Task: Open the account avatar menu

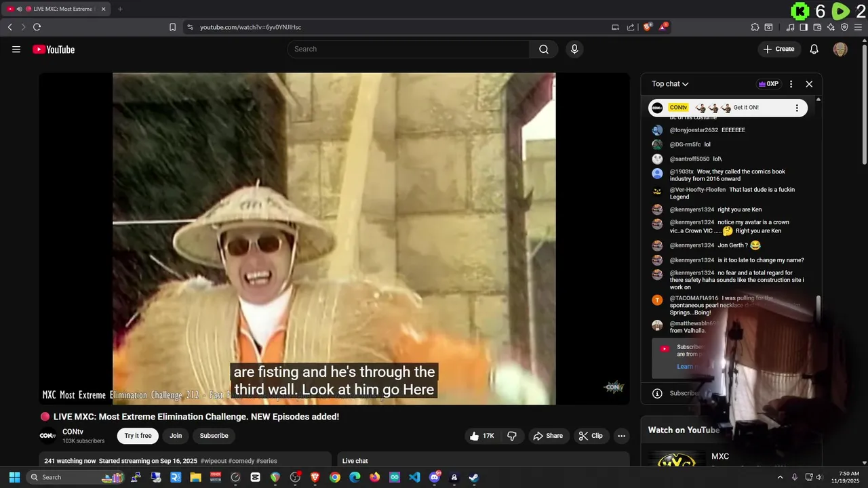Action: coord(840,49)
